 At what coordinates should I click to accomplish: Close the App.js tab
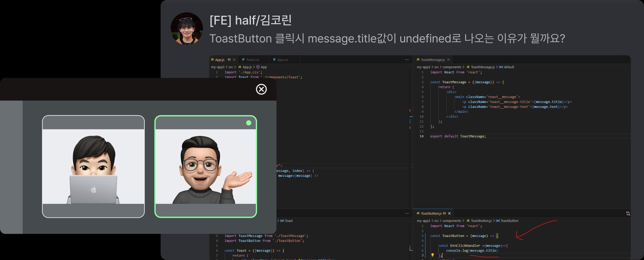[x=234, y=60]
